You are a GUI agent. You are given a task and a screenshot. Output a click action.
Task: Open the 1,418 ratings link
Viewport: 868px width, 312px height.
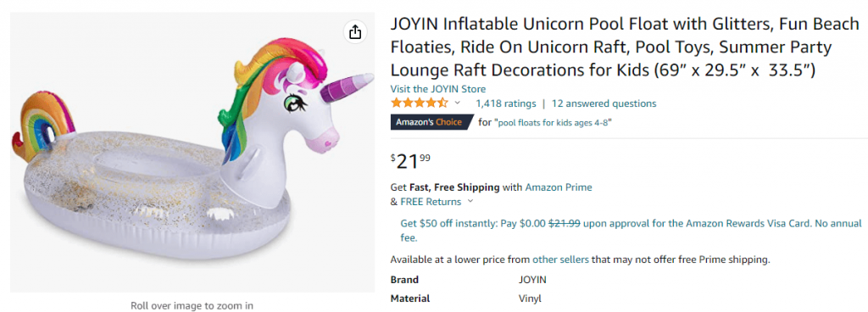tap(506, 103)
